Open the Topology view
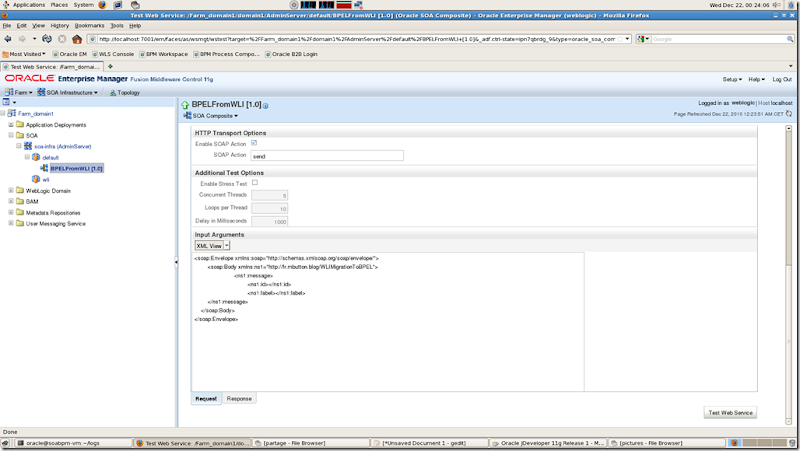800x451 pixels. (x=125, y=92)
